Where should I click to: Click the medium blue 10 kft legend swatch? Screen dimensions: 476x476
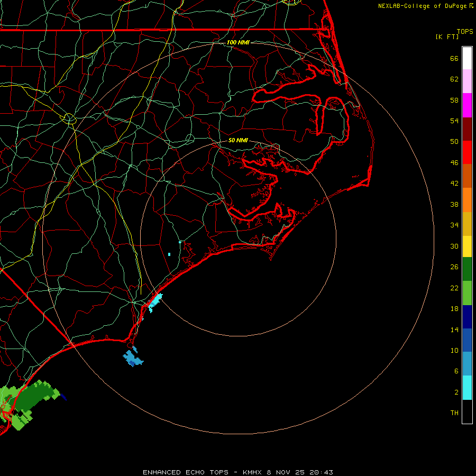[x=467, y=340]
